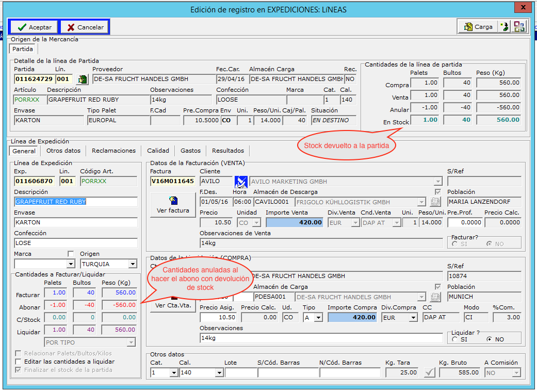Switch to the Reclamaciones tab
Viewport: 537px width, 392px height.
(x=113, y=151)
